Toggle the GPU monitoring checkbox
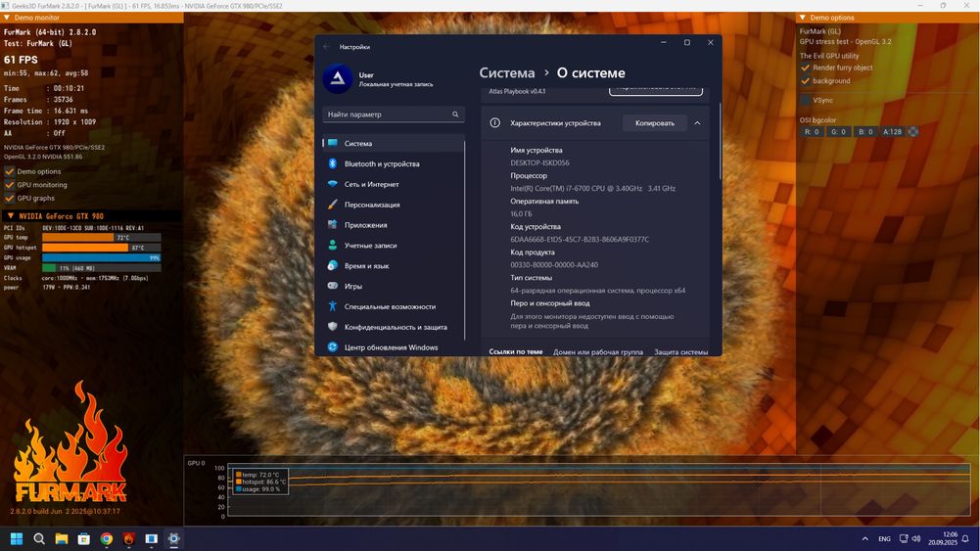980x551 pixels. click(x=10, y=185)
